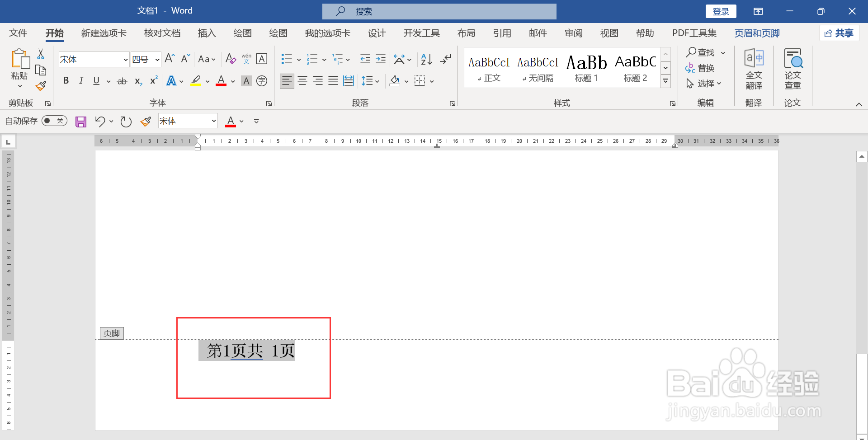Click Select (选择) button
The image size is (868, 440).
704,84
